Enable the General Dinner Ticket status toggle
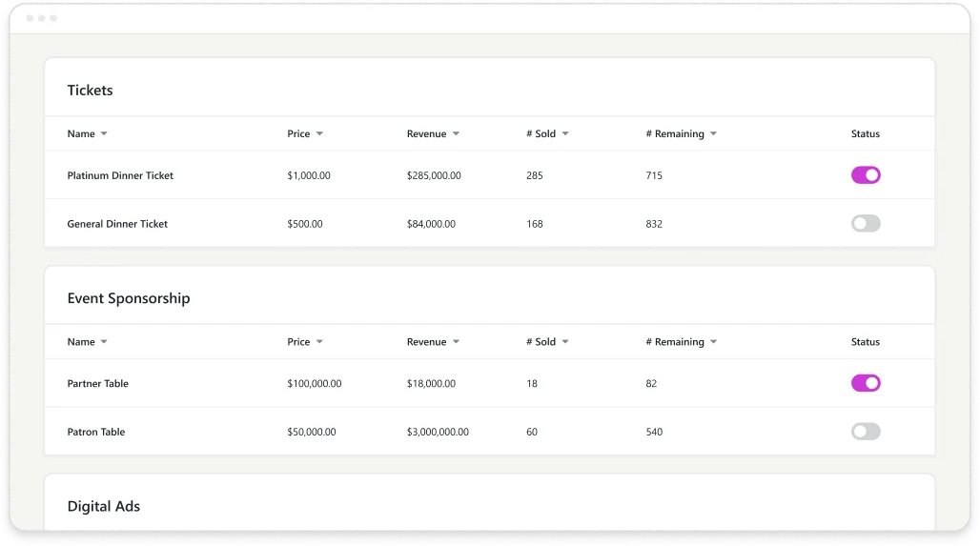This screenshot has width=980, height=546. (x=866, y=224)
